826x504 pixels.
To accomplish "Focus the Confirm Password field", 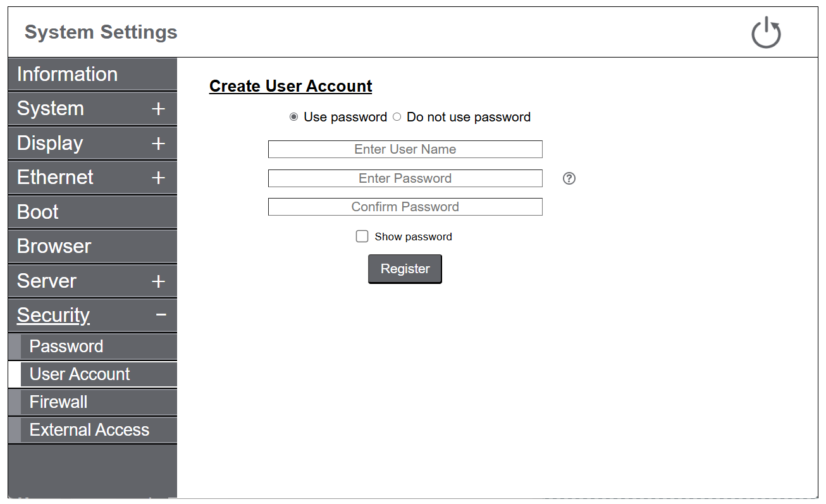I will pos(405,207).
